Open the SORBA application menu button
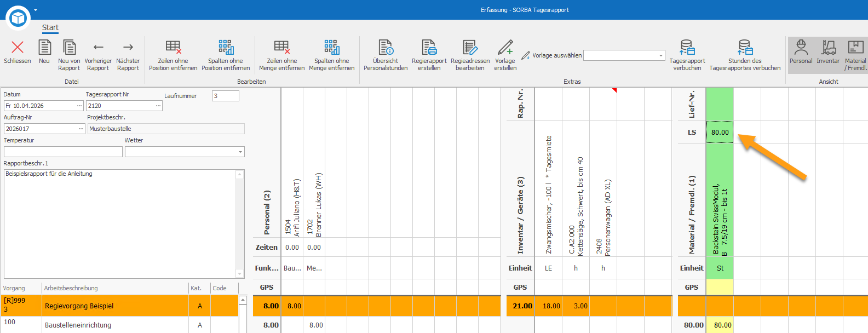868x333 pixels. click(x=18, y=18)
